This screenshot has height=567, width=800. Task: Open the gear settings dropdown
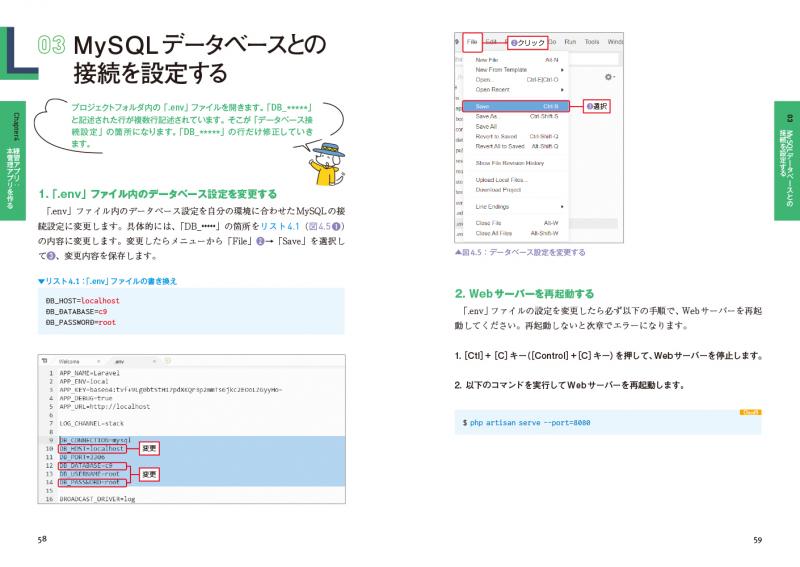point(609,77)
